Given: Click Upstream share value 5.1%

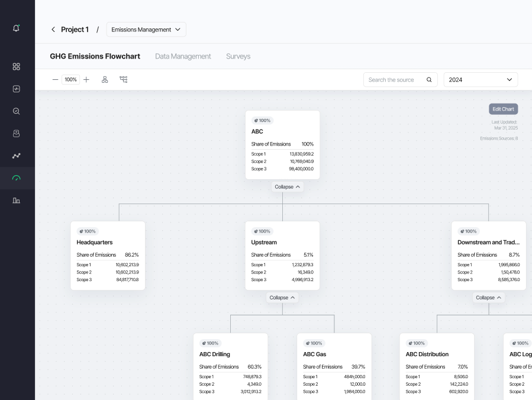Looking at the screenshot, I should pyautogui.click(x=308, y=255).
